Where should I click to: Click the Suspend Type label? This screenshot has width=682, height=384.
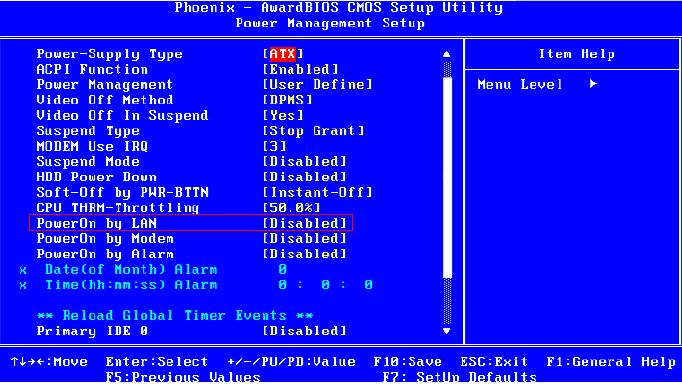[88, 131]
